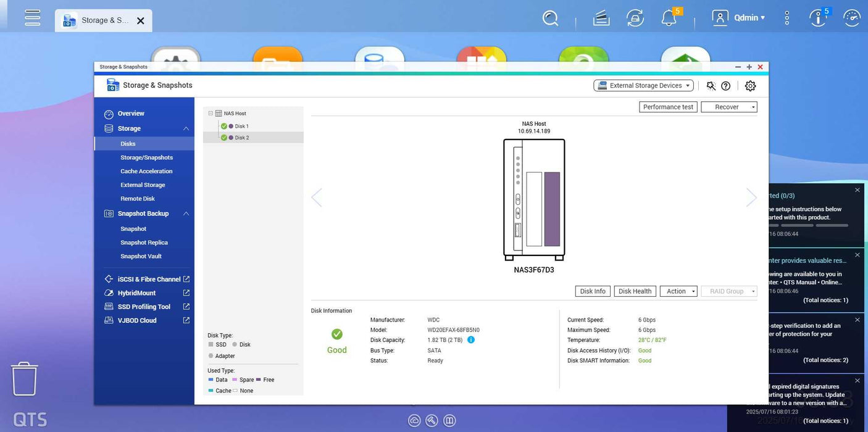Click the Disk Health button

coord(635,291)
